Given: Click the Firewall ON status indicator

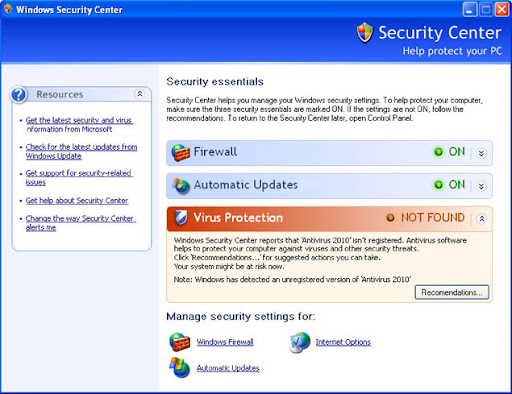Looking at the screenshot, I should [x=449, y=152].
